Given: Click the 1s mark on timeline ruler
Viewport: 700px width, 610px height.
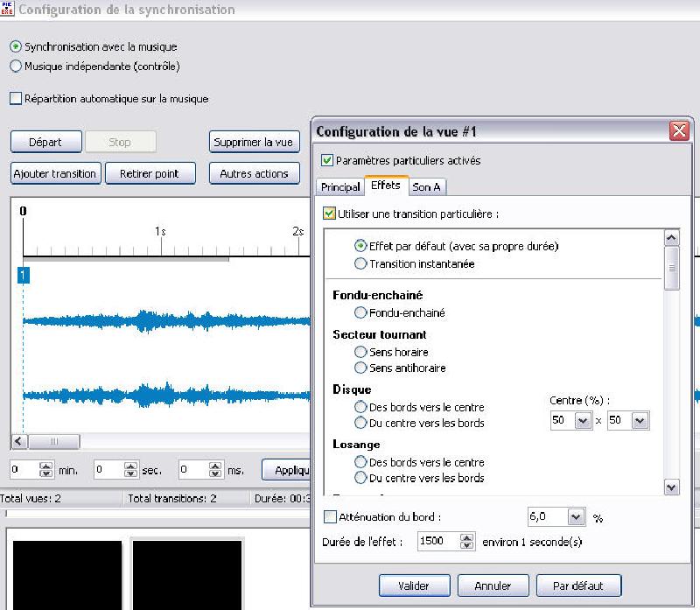Looking at the screenshot, I should coord(160,231).
